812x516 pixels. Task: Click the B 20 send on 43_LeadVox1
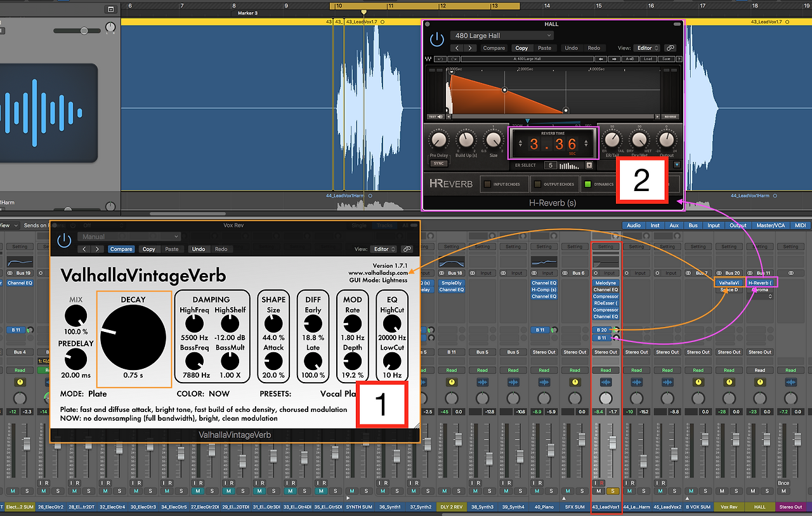[x=601, y=330]
